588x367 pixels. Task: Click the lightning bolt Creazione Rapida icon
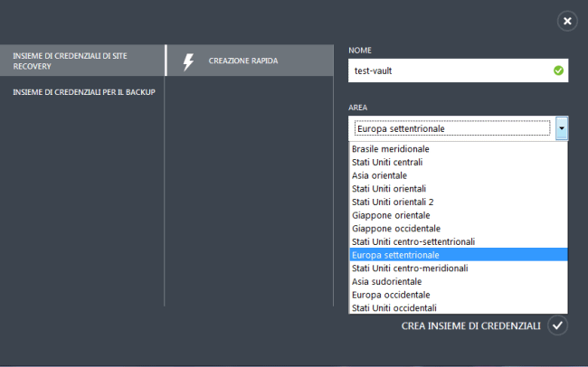188,61
